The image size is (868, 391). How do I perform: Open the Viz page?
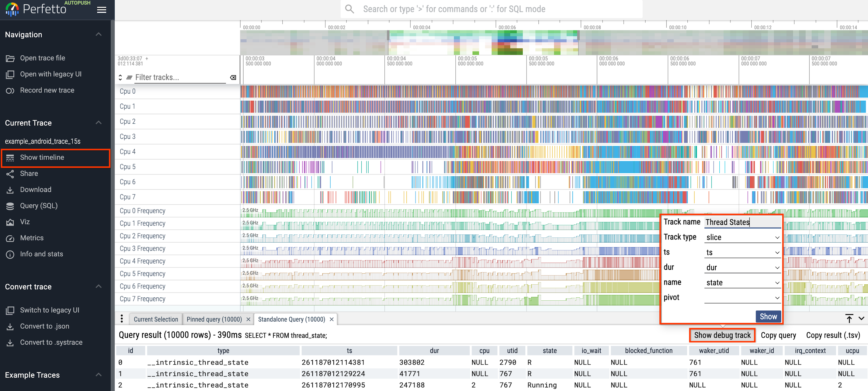tap(25, 221)
